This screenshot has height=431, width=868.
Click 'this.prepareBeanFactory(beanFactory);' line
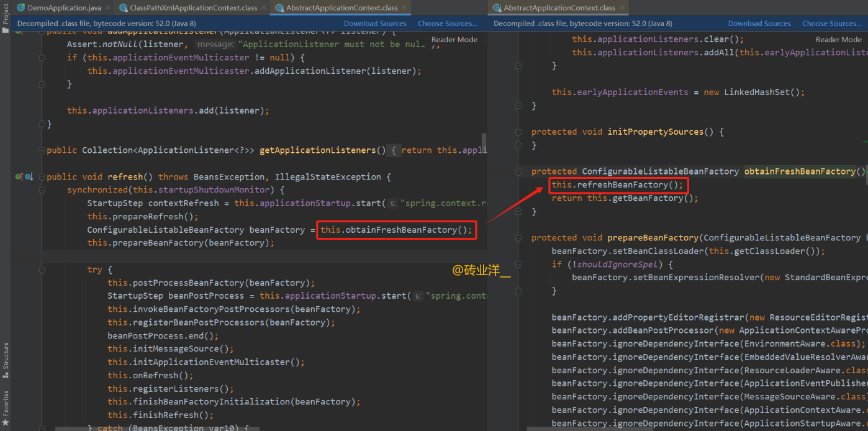181,243
